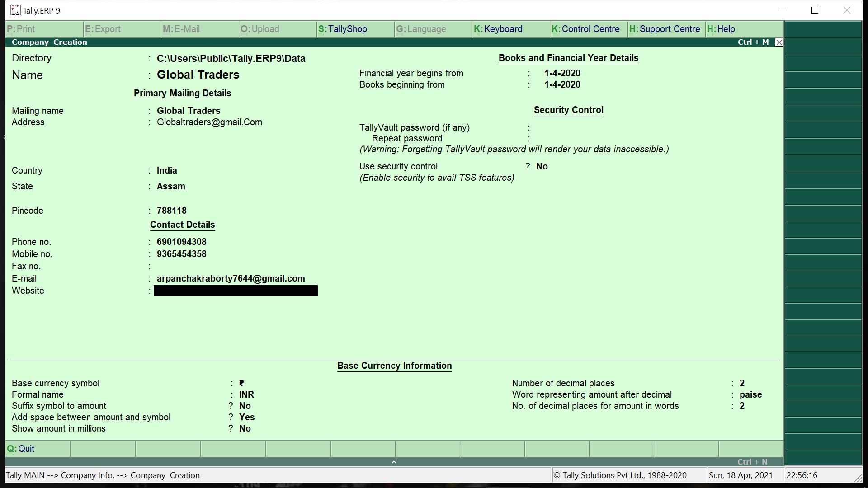The width and height of the screenshot is (868, 488).
Task: Toggle Add space between amount and symbol Yes
Action: pyautogui.click(x=247, y=417)
